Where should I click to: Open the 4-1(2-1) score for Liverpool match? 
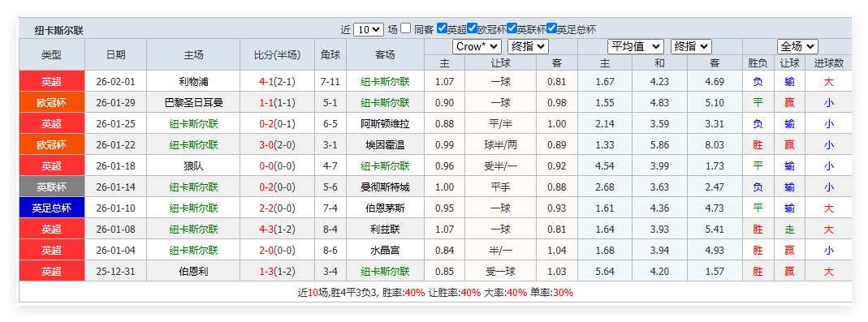pos(277,82)
